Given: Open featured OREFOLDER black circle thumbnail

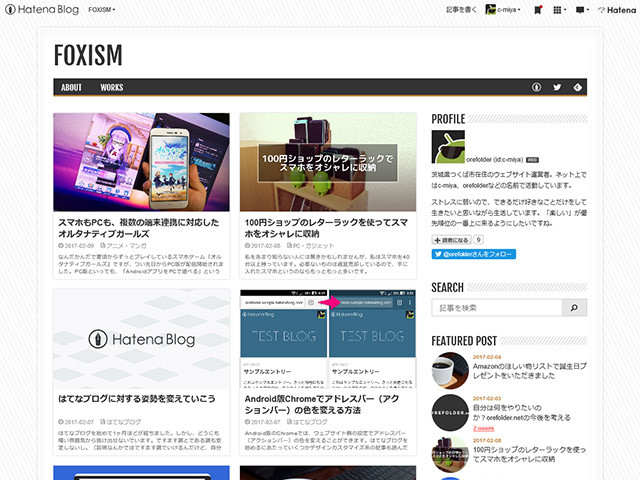Looking at the screenshot, I should (450, 413).
